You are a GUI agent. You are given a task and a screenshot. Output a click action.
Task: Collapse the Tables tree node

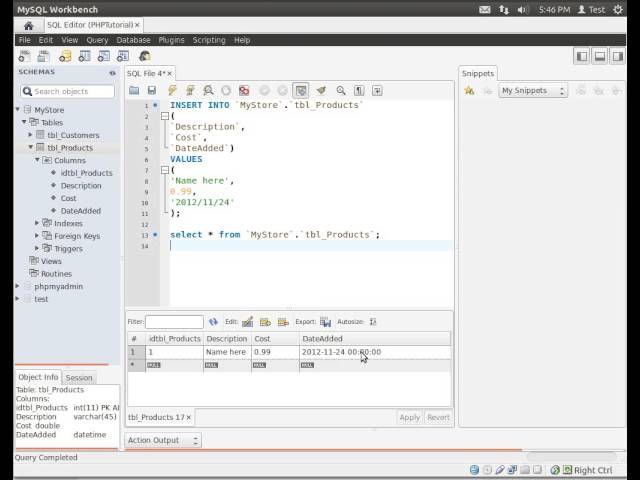pyautogui.click(x=24, y=122)
